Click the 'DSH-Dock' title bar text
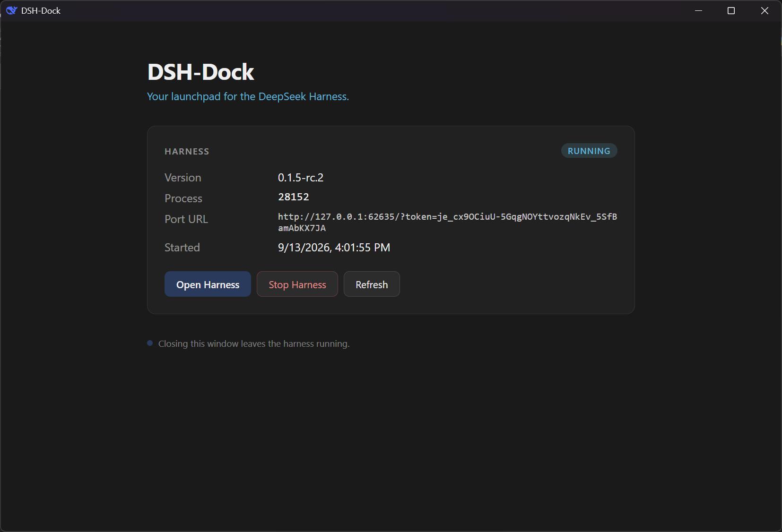The height and width of the screenshot is (532, 782). click(41, 10)
